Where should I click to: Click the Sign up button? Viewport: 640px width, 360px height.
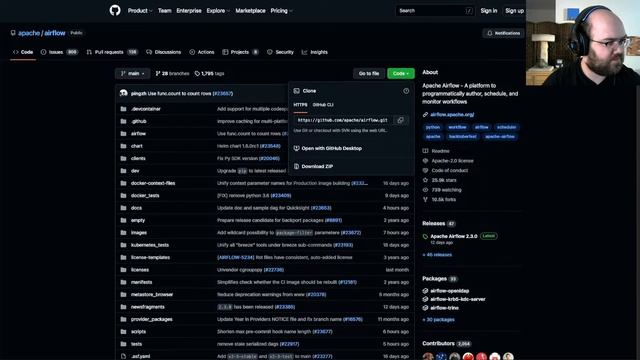click(514, 11)
